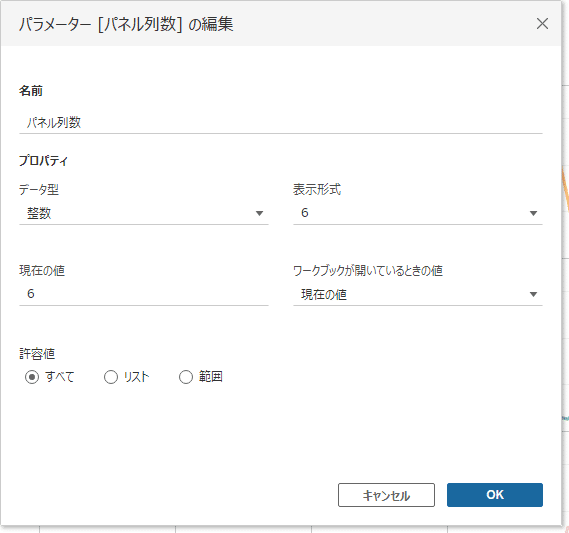Click the dialog title パラメーター [パネル列数] の編集

coord(126,24)
